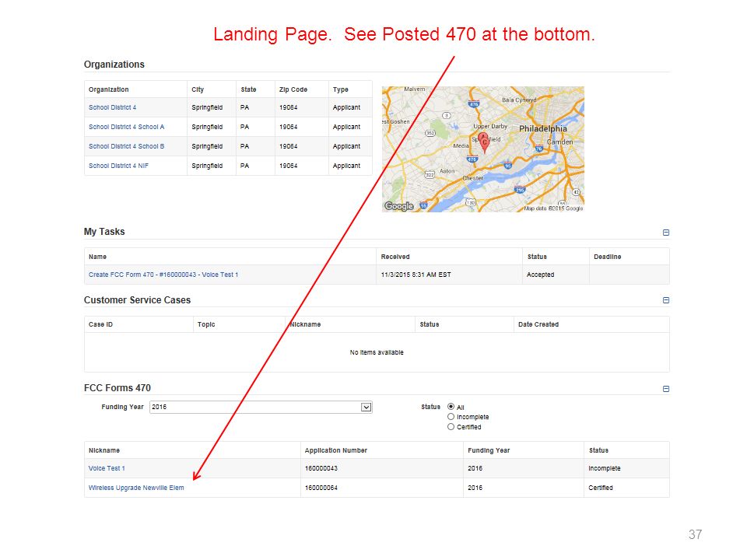Open the Funding Year dropdown

[x=261, y=407]
